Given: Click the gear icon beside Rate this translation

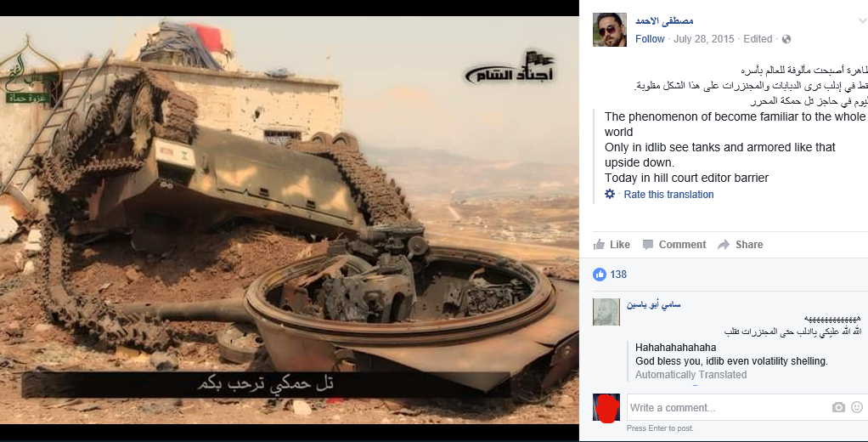Looking at the screenshot, I should point(610,194).
